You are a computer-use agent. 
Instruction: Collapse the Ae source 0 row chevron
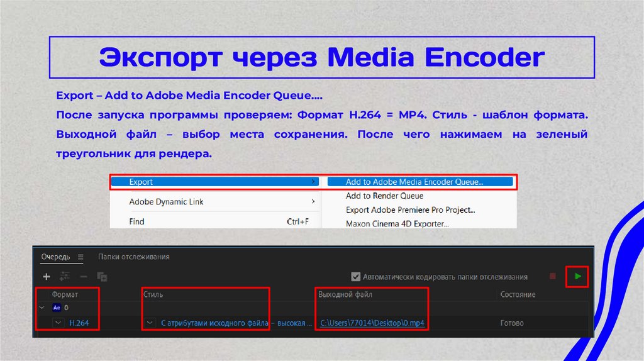click(x=42, y=308)
